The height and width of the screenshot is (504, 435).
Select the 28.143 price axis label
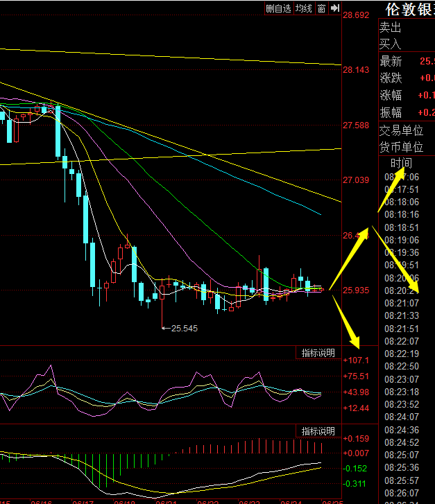[x=356, y=70]
